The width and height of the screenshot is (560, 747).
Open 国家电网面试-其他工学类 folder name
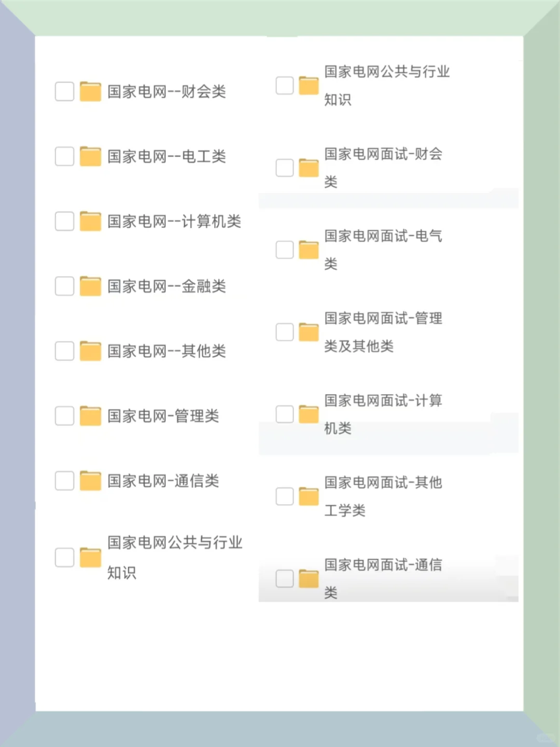tap(383, 496)
